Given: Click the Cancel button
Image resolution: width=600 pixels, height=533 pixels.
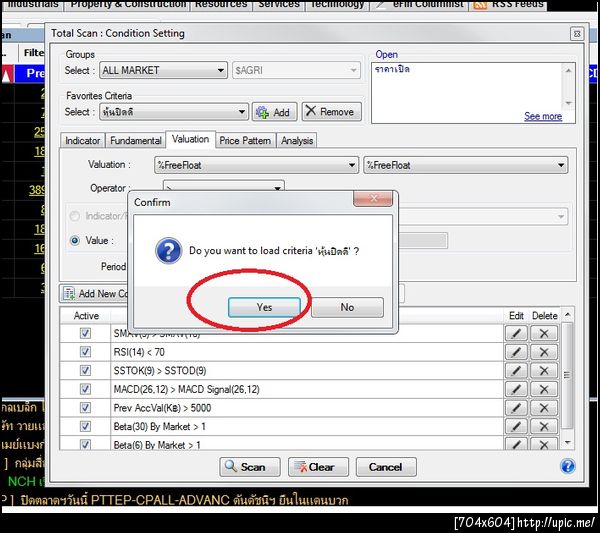Looking at the screenshot, I should pyautogui.click(x=386, y=467).
